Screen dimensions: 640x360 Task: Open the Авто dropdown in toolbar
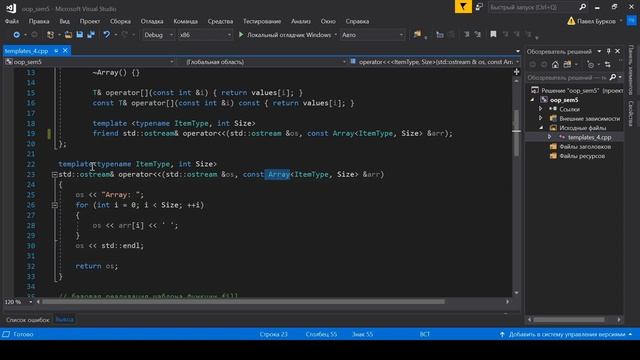pos(372,35)
